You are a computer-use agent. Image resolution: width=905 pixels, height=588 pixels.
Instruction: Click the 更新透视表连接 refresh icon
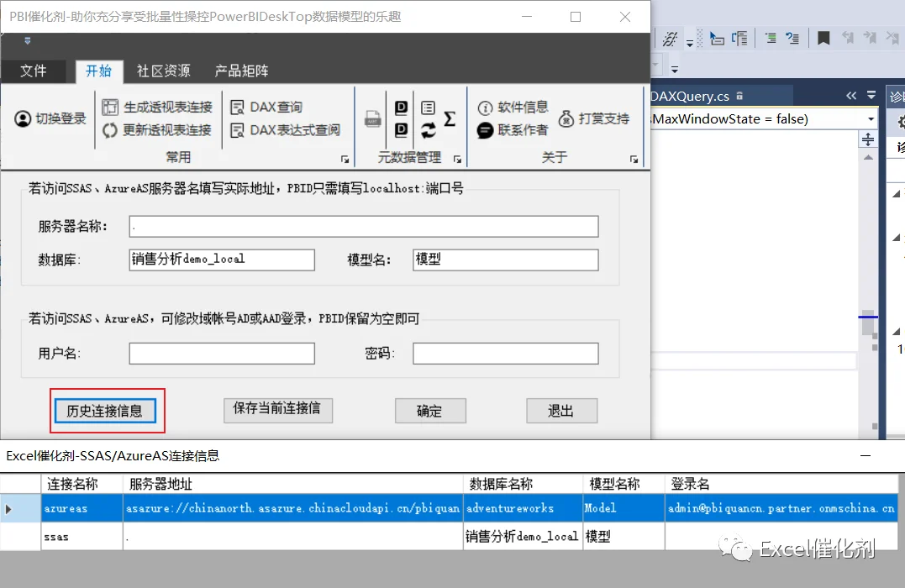click(x=110, y=130)
